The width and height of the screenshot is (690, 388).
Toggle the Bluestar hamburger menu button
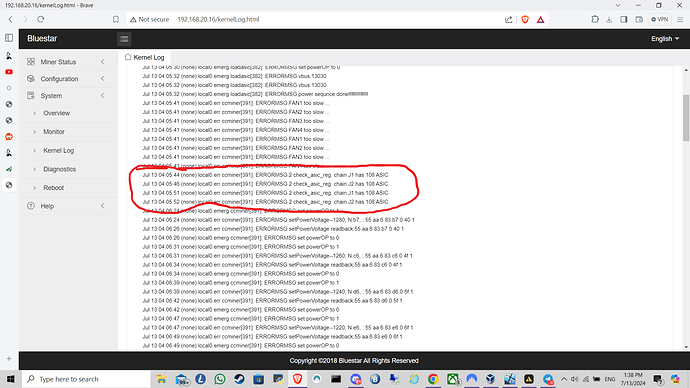coord(125,39)
